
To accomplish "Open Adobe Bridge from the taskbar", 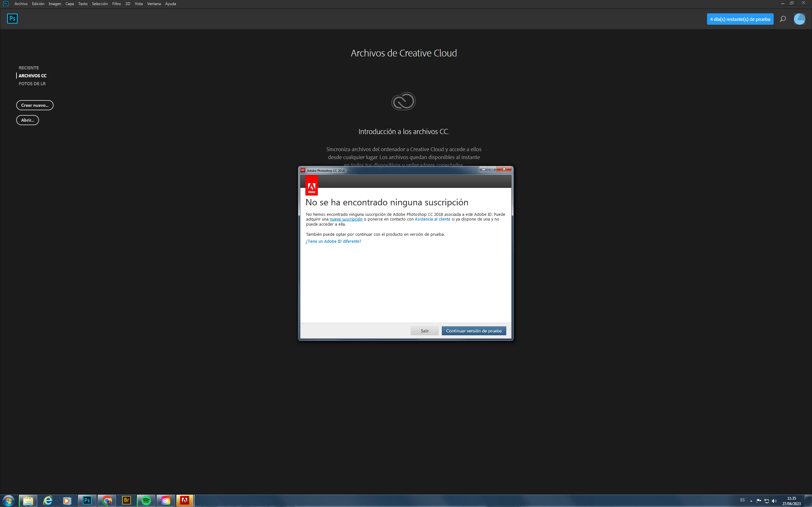I will (x=127, y=501).
